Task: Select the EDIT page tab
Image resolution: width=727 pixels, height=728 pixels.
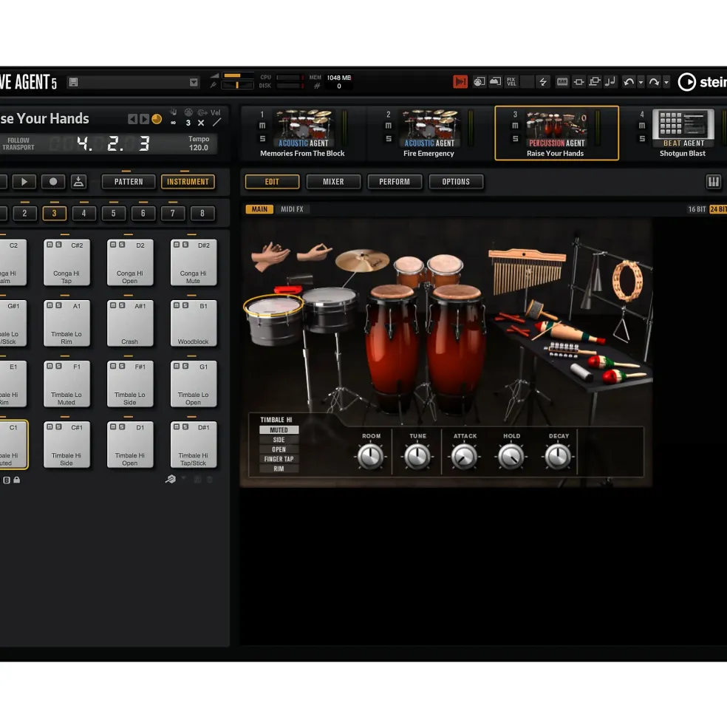Action: point(272,182)
